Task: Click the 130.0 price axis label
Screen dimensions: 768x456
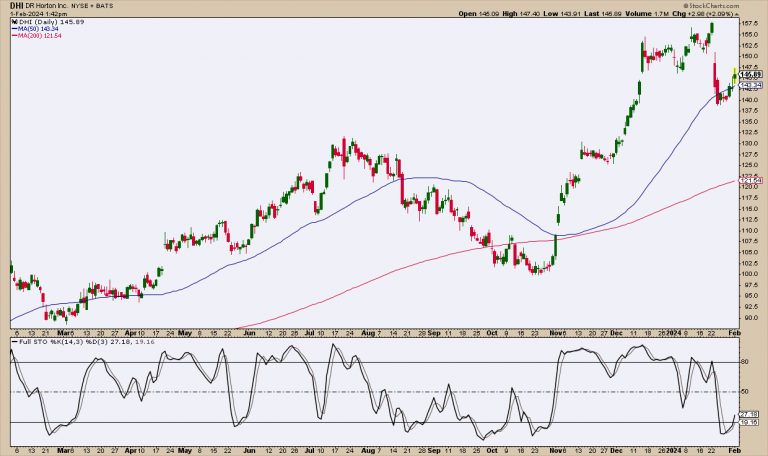Action: (750, 143)
